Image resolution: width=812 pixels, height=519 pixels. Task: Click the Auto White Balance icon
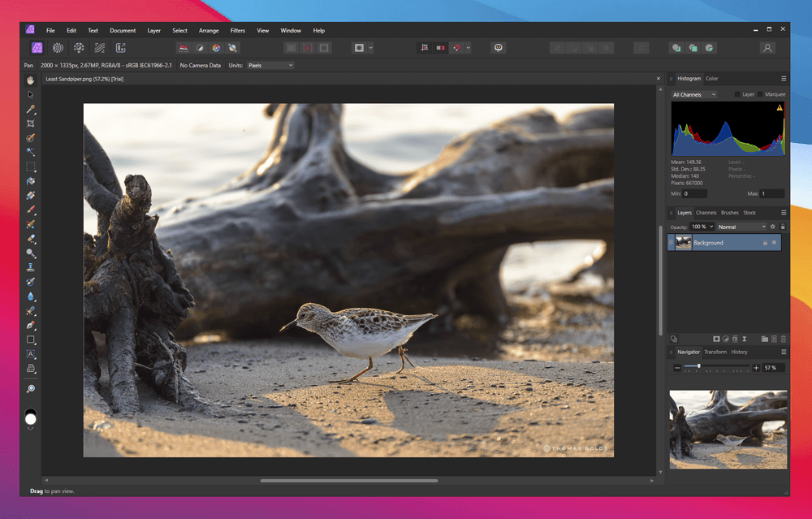point(233,48)
